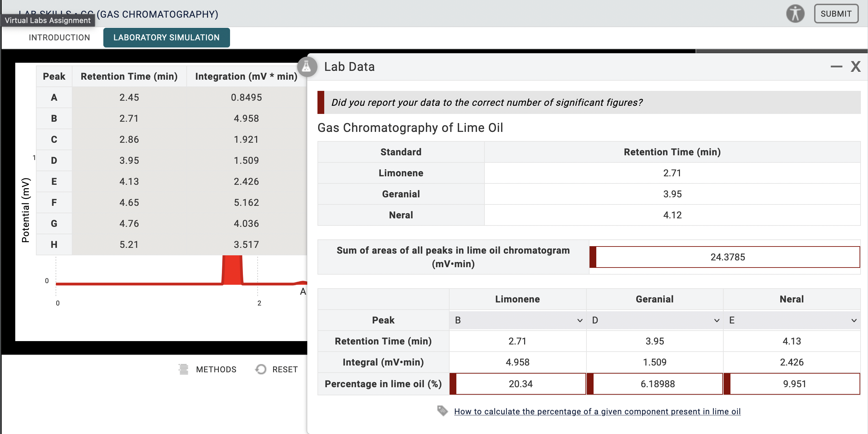Viewport: 868px width, 434px height.
Task: Click the Reset circular arrow icon
Action: tap(261, 369)
